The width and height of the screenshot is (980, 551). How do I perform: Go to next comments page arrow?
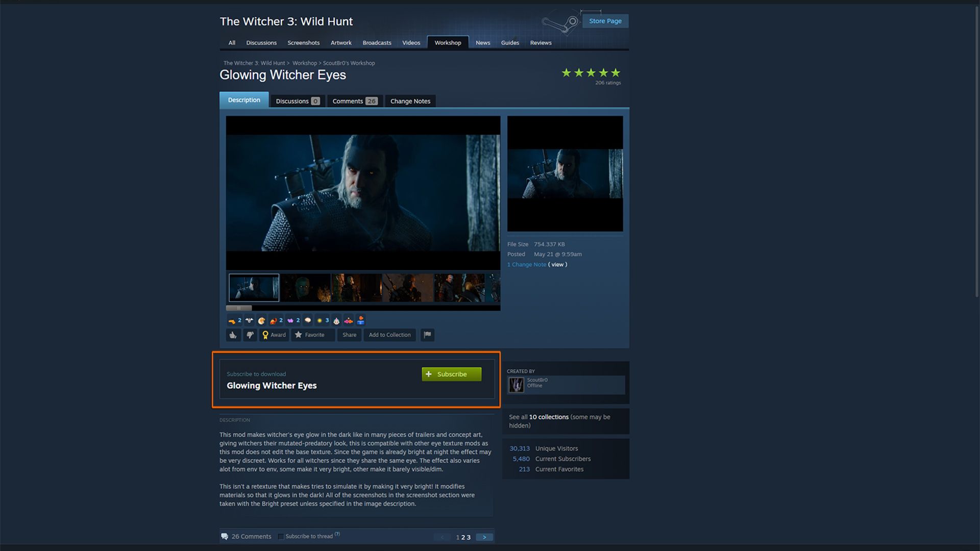tap(484, 537)
